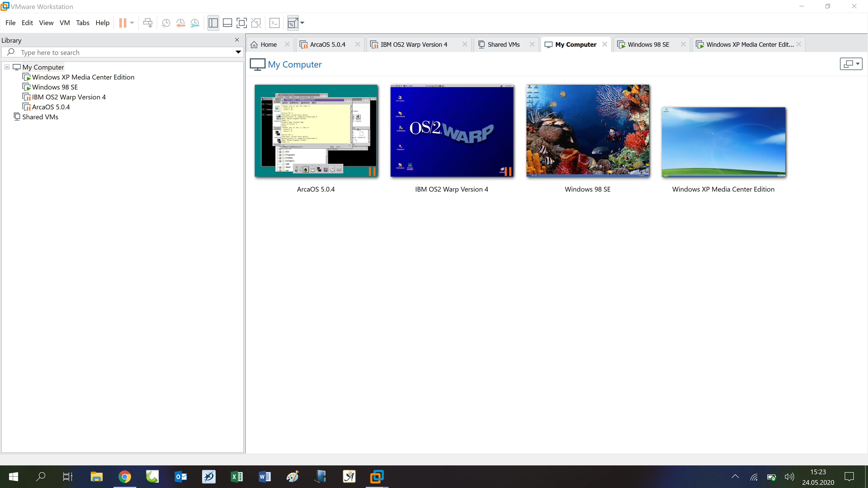The height and width of the screenshot is (488, 868).
Task: Open the Edit menu
Action: (27, 23)
